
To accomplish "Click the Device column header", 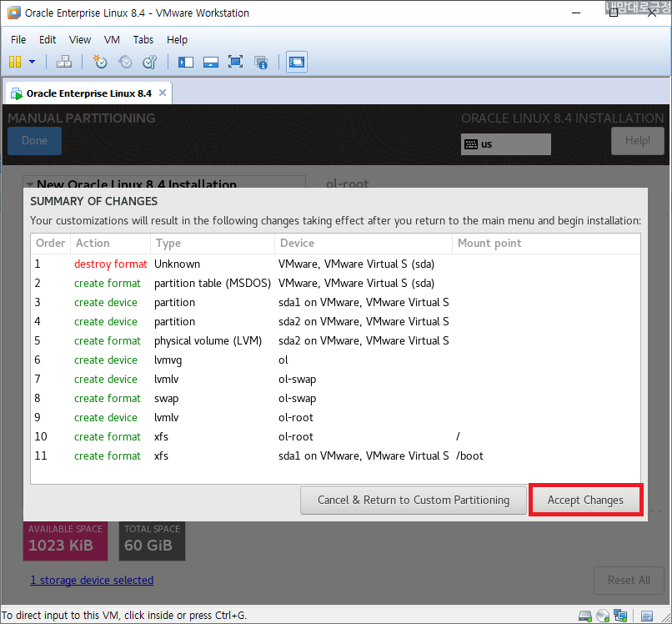I will (363, 243).
